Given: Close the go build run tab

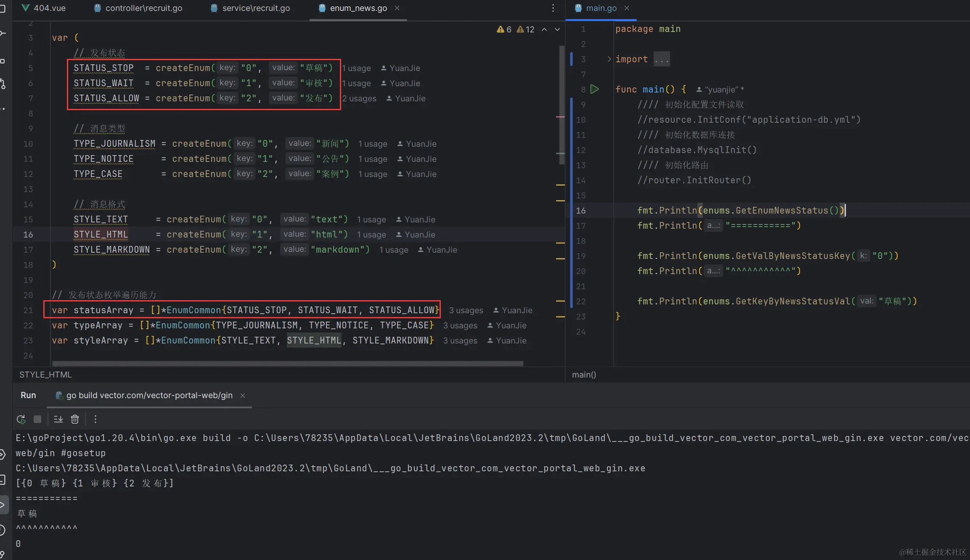Looking at the screenshot, I should tap(243, 396).
